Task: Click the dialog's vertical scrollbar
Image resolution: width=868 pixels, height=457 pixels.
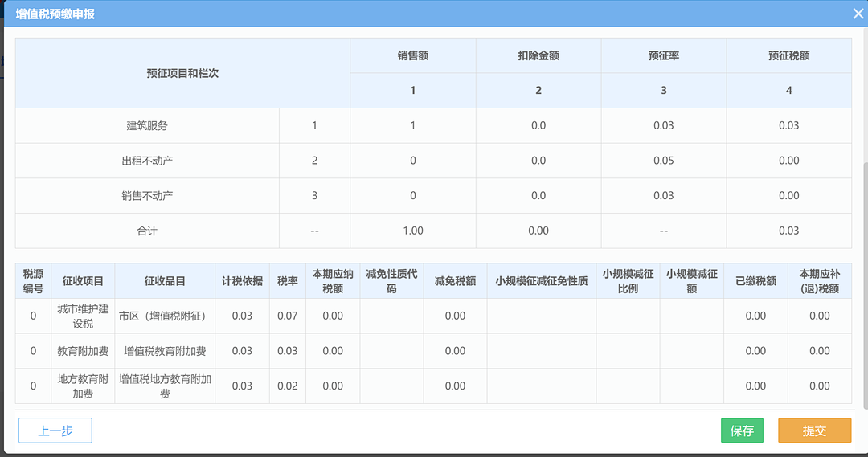Action: [865, 285]
